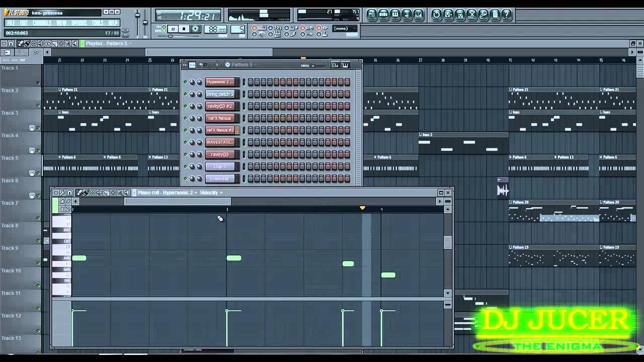Open the project info toolbar icon
Image resolution: width=644 pixels, height=362 pixels.
click(495, 15)
